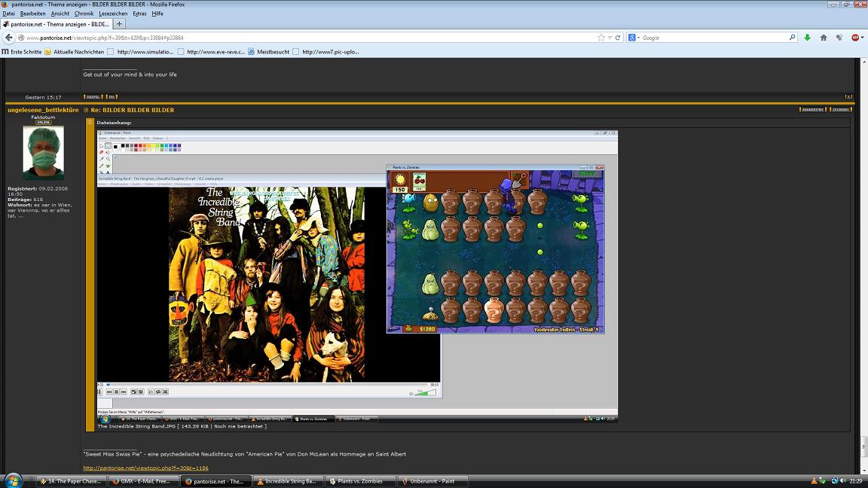Click the search magnifier icon in Google box
Image resolution: width=868 pixels, height=488 pixels.
pos(792,38)
